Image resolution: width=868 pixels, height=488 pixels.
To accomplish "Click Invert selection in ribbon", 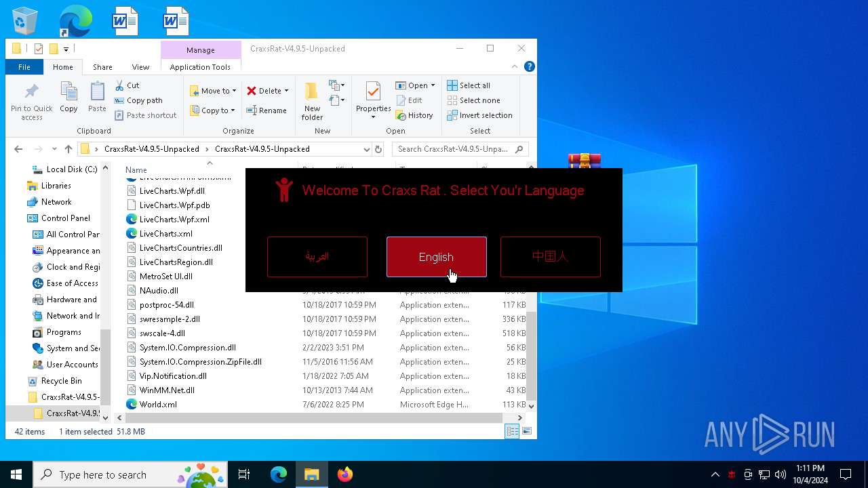I will point(479,115).
